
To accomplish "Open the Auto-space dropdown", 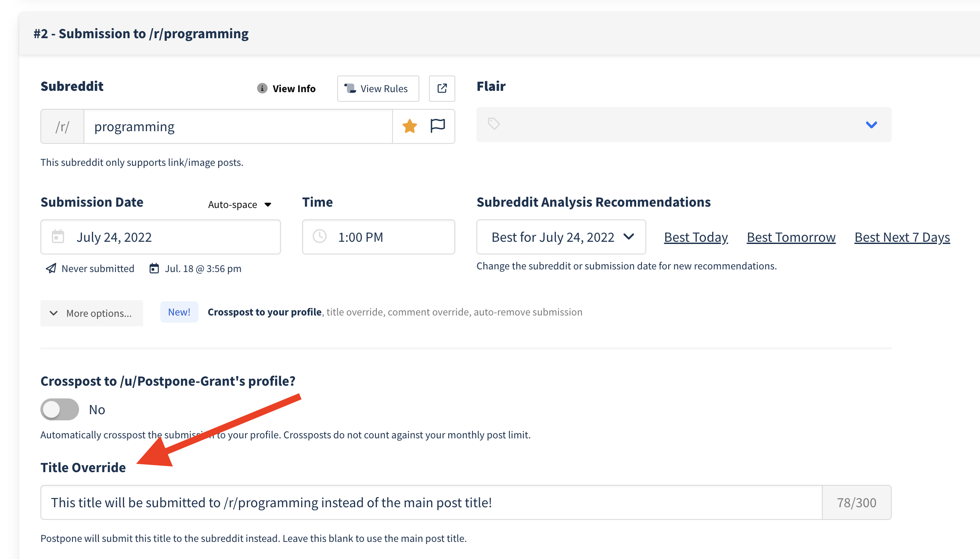I will [x=240, y=204].
